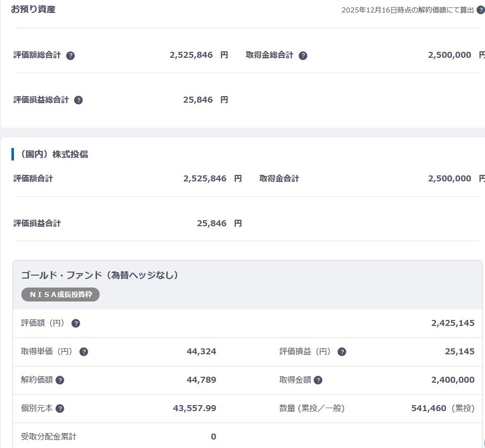Select the NISA成長投資枠 badge
This screenshot has height=448, width=485.
tap(60, 295)
